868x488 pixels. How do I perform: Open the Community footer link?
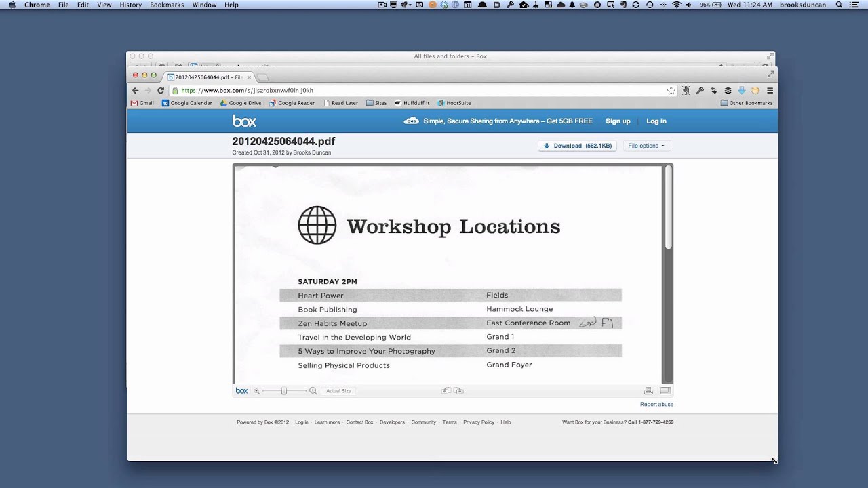(x=423, y=422)
